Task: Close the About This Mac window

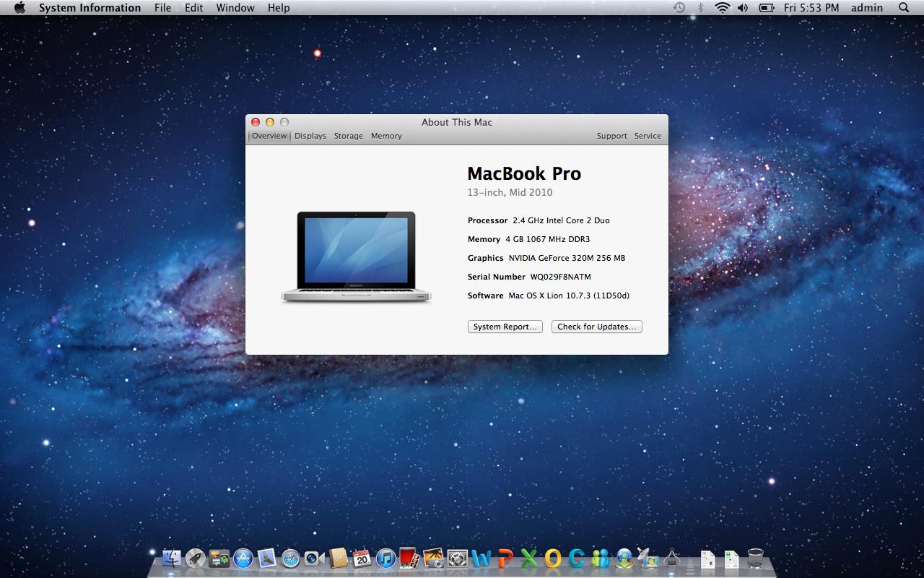Action: click(x=255, y=122)
